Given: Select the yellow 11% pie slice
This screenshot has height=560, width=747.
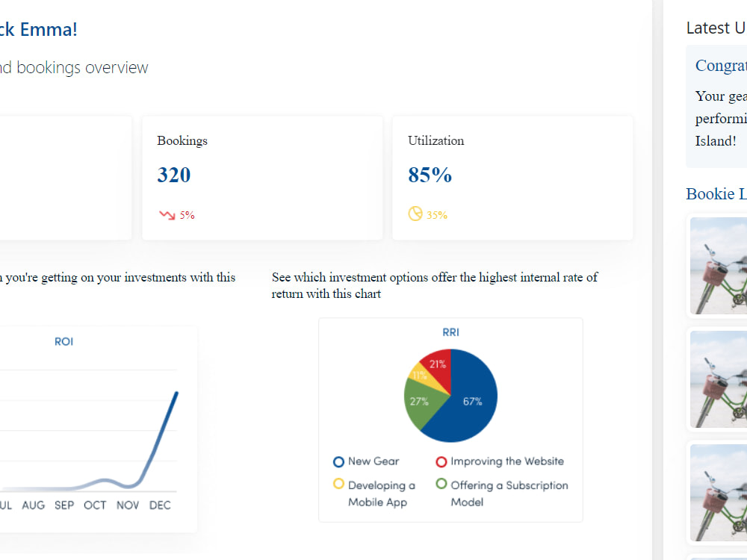Looking at the screenshot, I should [420, 376].
